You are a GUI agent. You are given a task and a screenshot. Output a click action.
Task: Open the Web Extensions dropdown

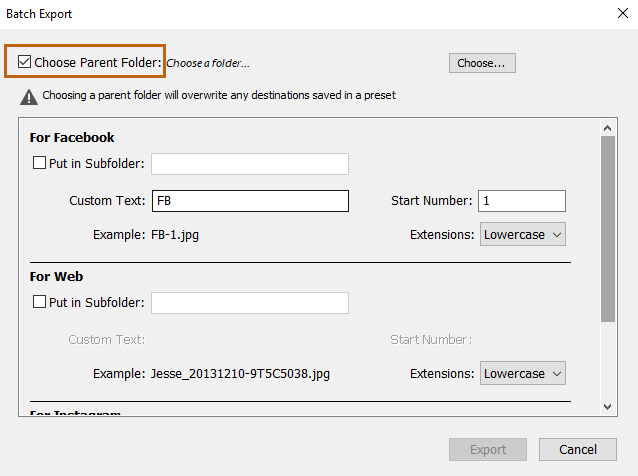pos(523,373)
